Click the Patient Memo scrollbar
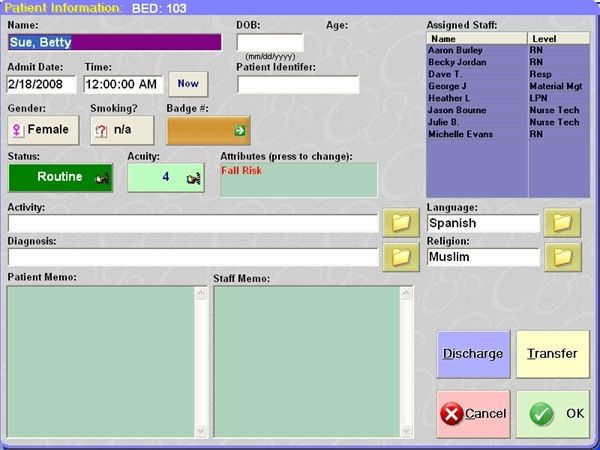The image size is (600, 450). (200, 362)
